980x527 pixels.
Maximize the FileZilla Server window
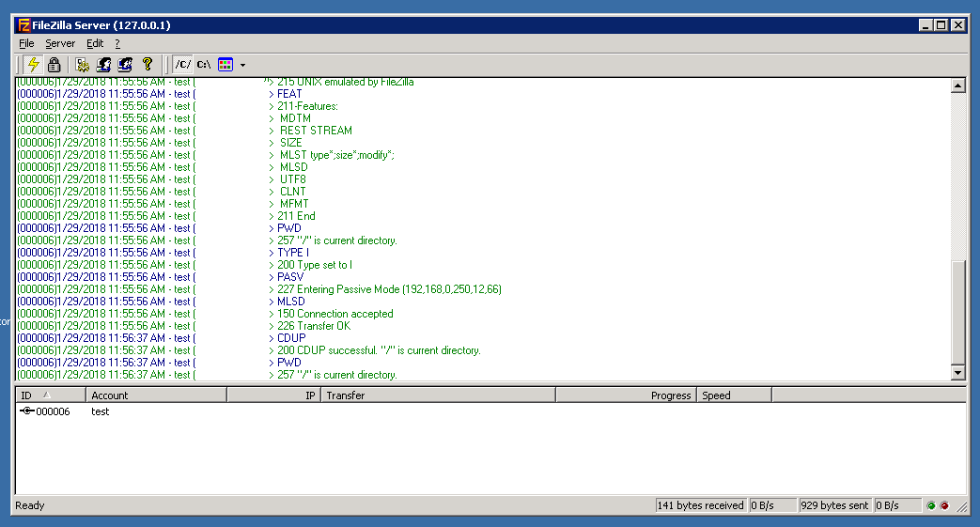click(x=941, y=25)
